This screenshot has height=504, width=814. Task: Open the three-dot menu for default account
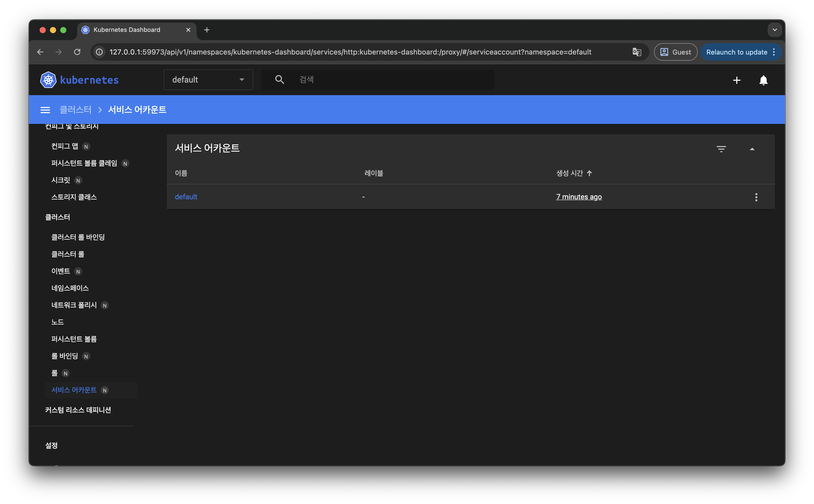(x=757, y=197)
